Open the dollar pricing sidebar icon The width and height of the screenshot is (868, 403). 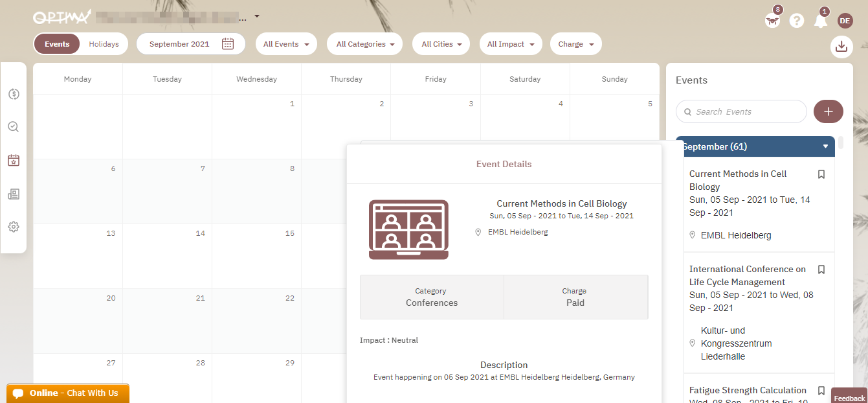coord(14,94)
